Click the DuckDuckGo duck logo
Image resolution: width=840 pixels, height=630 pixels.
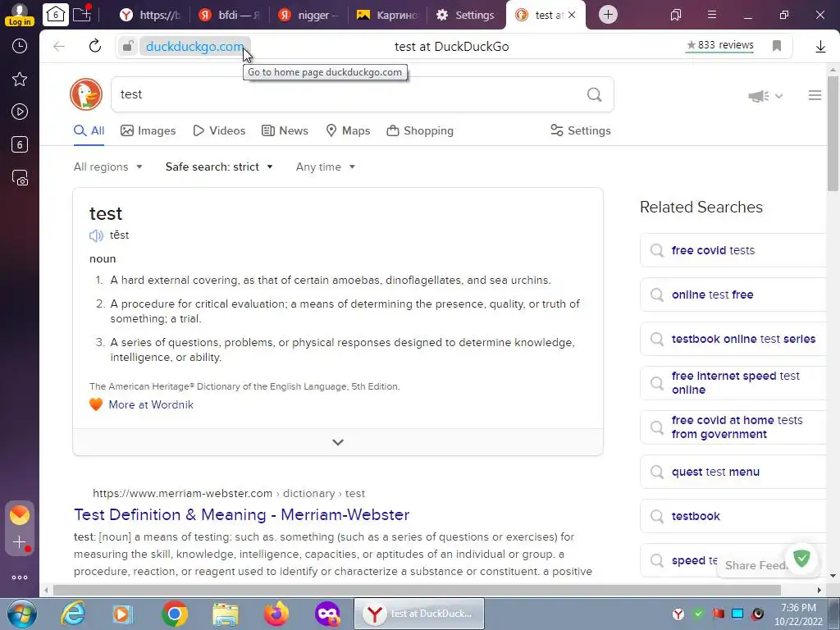(85, 94)
